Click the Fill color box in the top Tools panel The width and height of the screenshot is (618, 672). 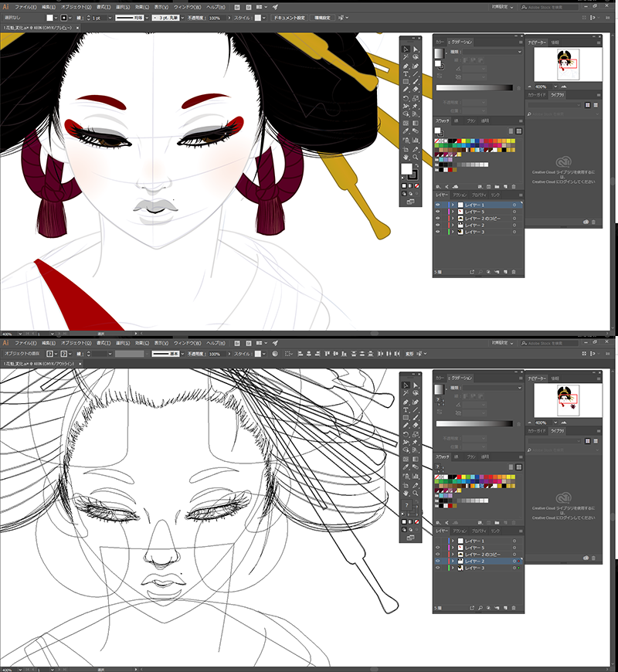pyautogui.click(x=406, y=169)
